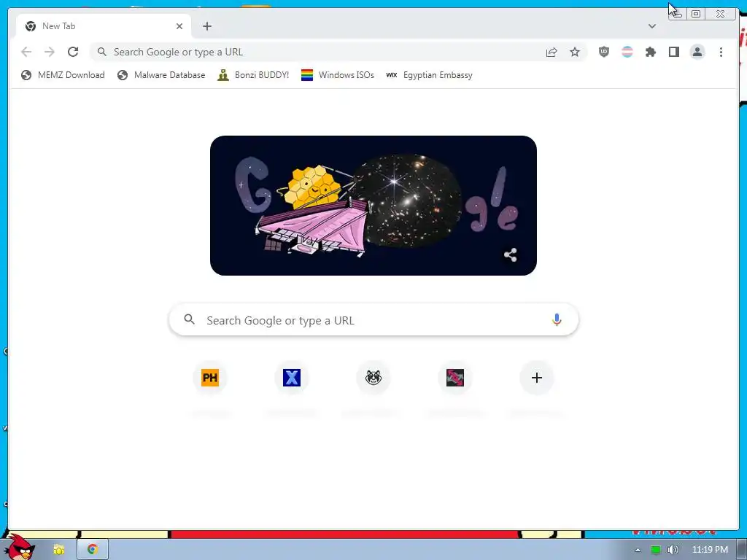747x560 pixels.
Task: Open the Extensions puzzle menu
Action: pyautogui.click(x=651, y=52)
